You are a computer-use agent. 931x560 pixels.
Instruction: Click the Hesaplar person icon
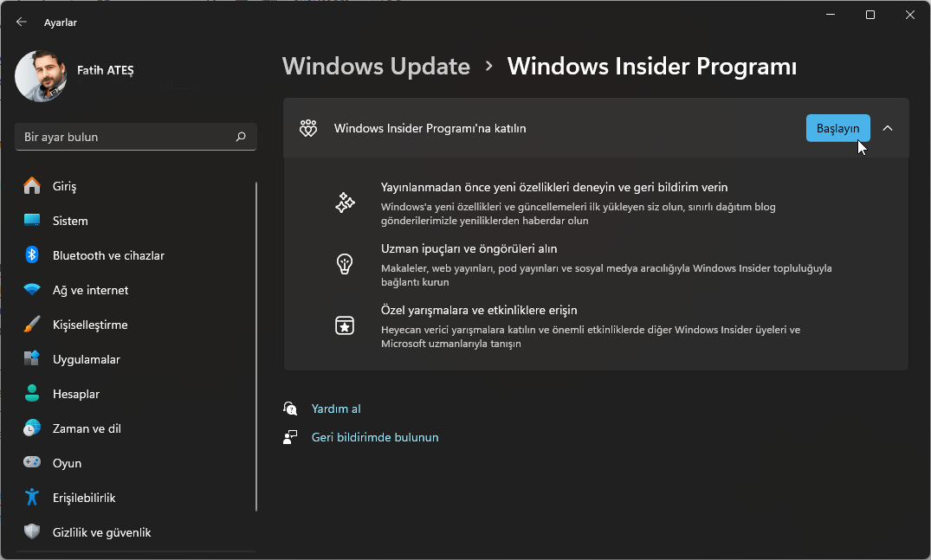pos(32,394)
